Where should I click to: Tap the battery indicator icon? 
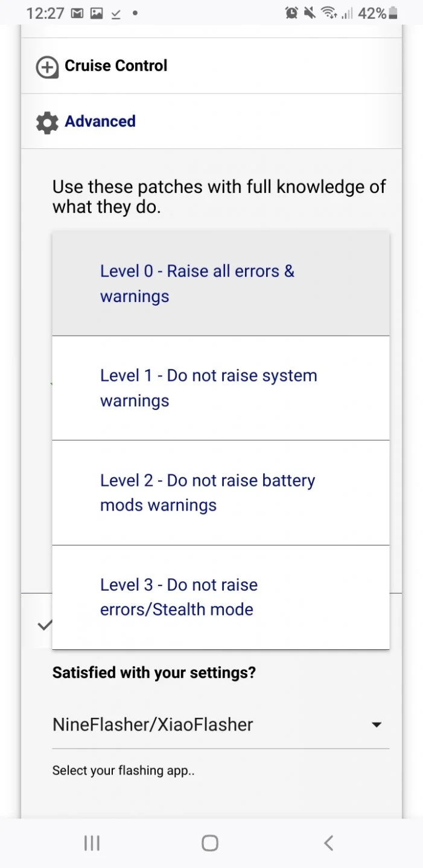[x=393, y=13]
